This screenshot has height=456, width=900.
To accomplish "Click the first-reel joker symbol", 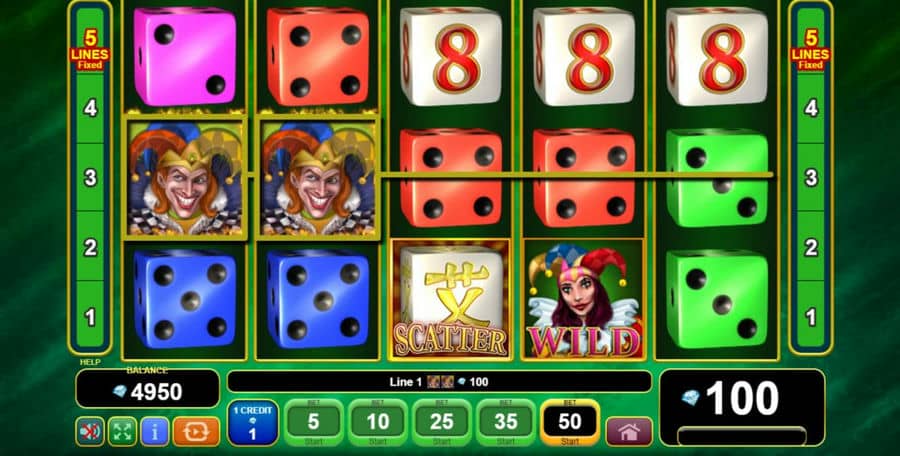I will [x=185, y=177].
